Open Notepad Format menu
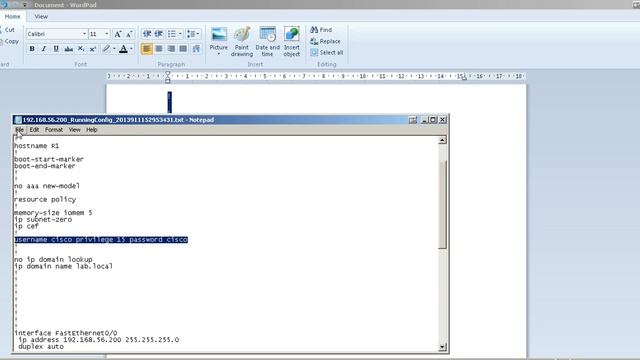Image resolution: width=640 pixels, height=360 pixels. coord(54,130)
